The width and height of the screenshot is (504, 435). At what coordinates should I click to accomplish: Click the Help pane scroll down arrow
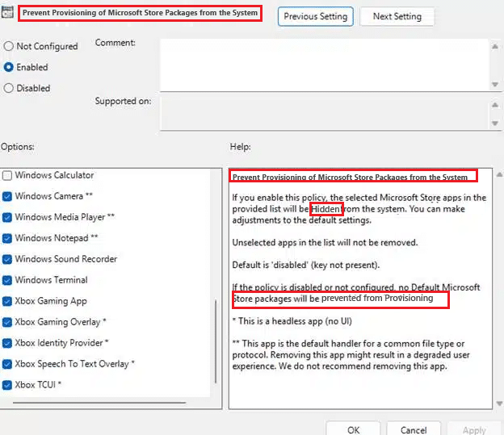coord(499,404)
